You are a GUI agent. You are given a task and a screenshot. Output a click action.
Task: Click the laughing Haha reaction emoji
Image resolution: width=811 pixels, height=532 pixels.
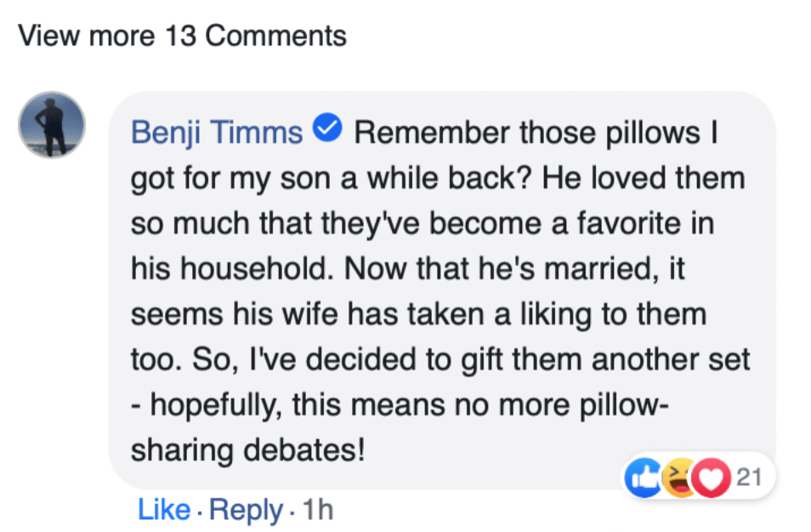point(680,478)
